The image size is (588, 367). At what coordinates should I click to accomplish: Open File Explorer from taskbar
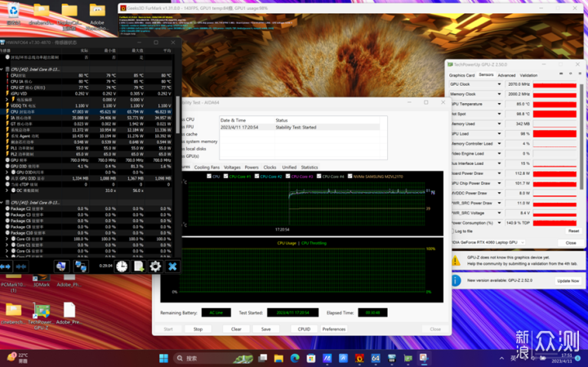click(x=278, y=358)
